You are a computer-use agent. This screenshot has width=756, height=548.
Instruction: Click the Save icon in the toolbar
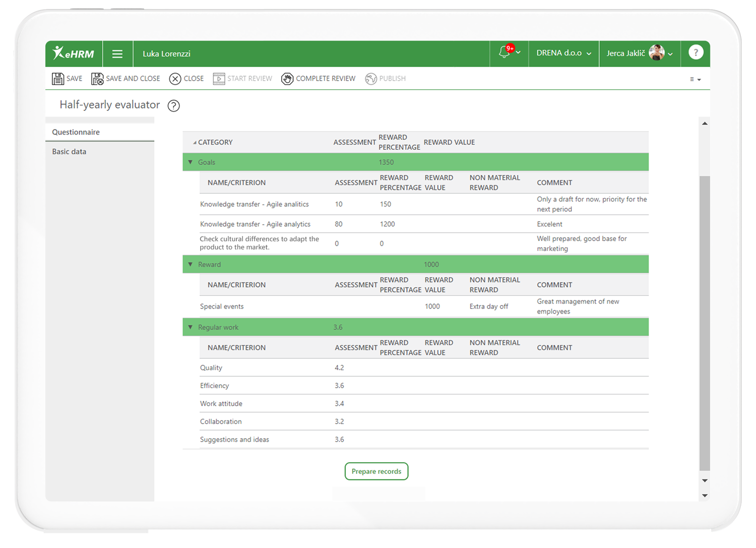[x=58, y=78]
